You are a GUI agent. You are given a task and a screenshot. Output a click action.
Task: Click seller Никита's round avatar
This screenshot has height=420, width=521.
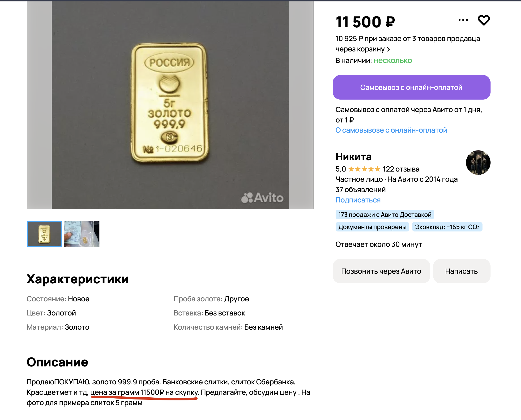[x=478, y=163]
